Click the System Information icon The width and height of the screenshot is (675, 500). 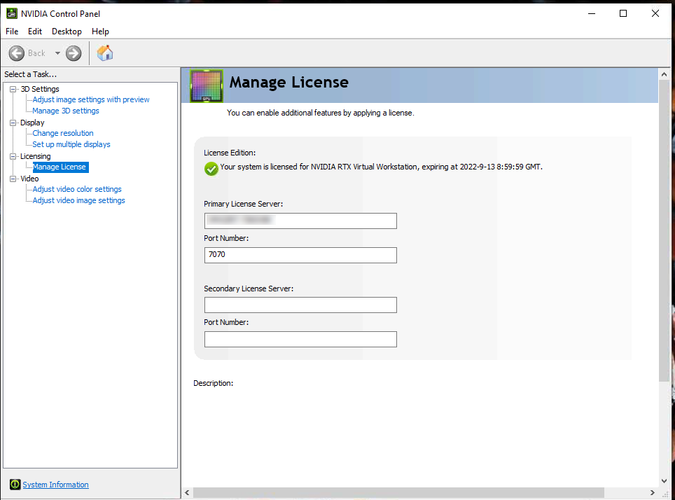click(13, 485)
